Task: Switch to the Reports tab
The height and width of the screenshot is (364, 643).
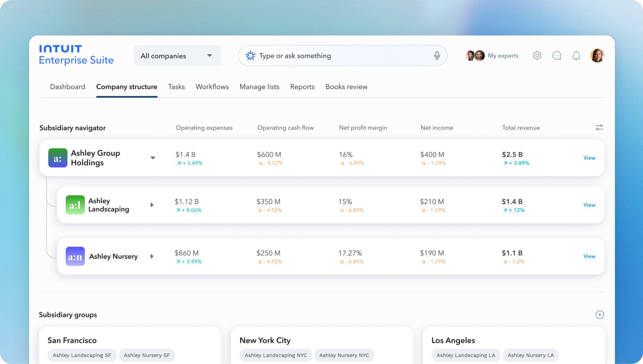Action: pyautogui.click(x=302, y=87)
